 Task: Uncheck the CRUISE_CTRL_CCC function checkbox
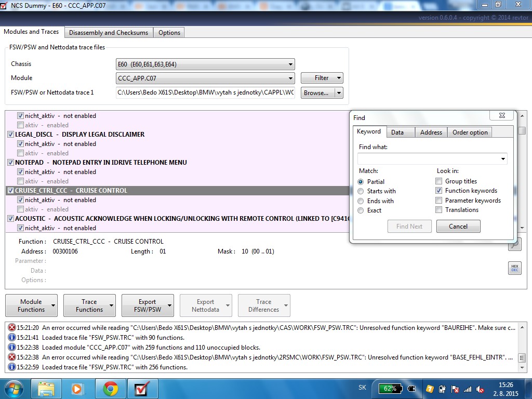10,190
